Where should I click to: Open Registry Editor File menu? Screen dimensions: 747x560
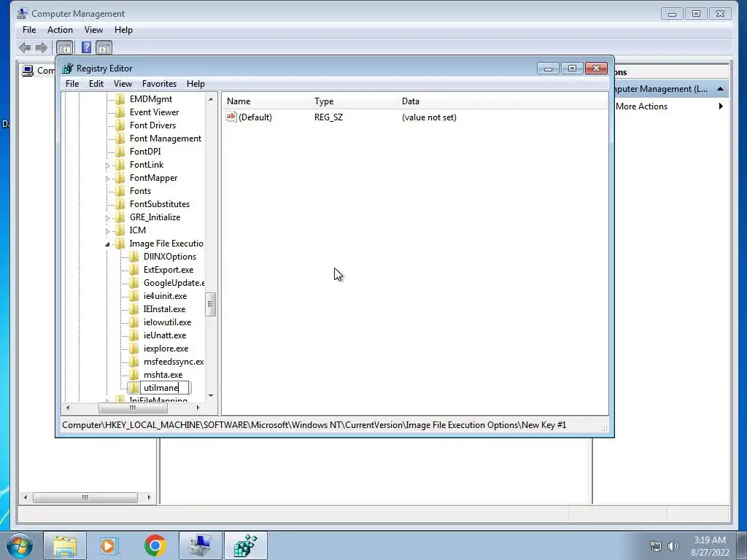tap(72, 84)
